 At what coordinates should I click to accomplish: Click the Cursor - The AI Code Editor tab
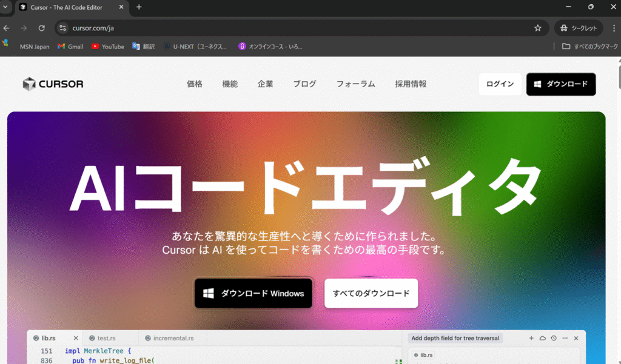pyautogui.click(x=72, y=7)
